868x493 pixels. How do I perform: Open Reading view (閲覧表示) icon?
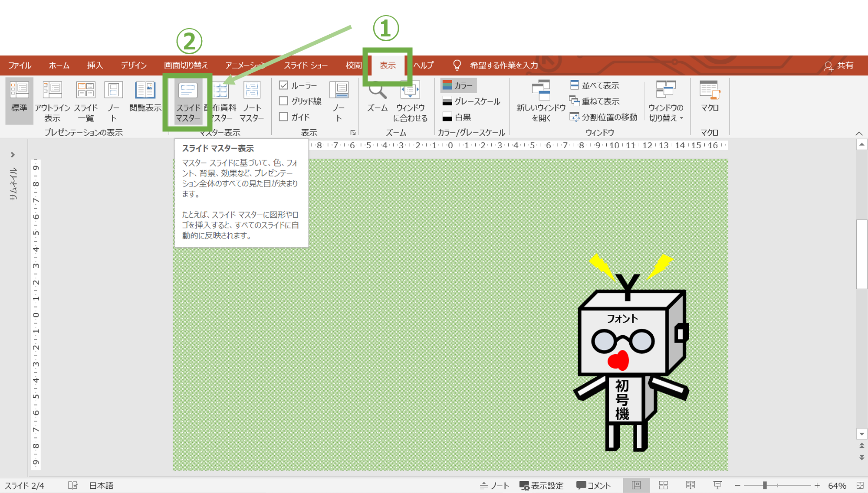pyautogui.click(x=145, y=91)
